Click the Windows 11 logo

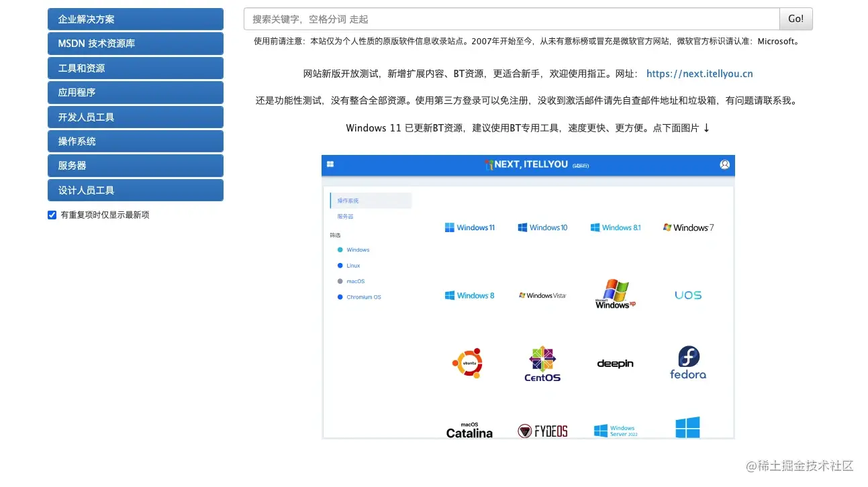pyautogui.click(x=470, y=227)
